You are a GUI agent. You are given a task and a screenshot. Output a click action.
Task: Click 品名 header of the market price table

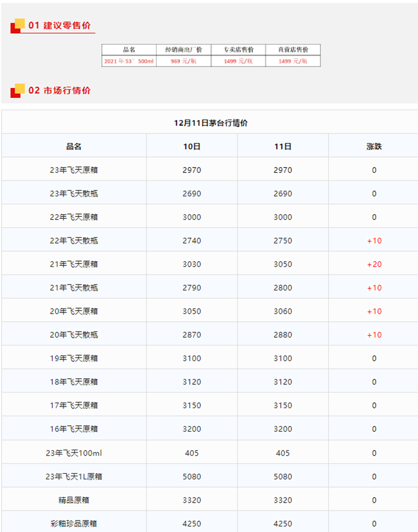point(74,146)
